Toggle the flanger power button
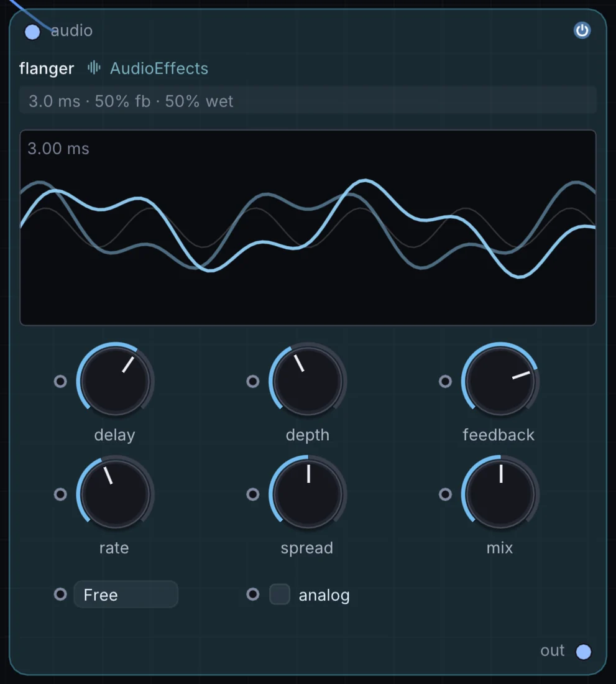Image resolution: width=616 pixels, height=684 pixels. 582,30
